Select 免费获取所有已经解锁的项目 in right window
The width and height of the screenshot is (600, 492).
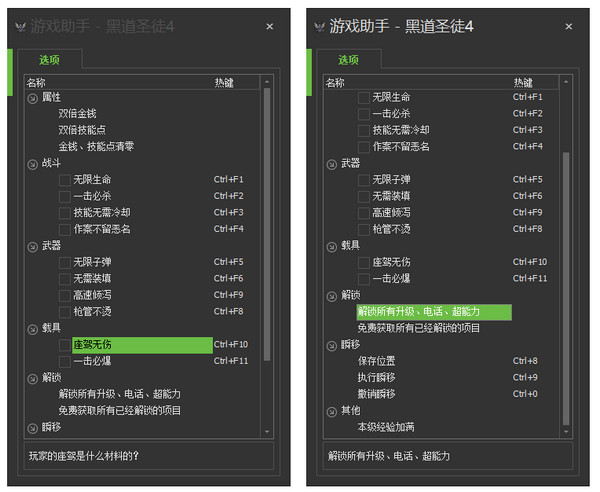[x=419, y=328]
